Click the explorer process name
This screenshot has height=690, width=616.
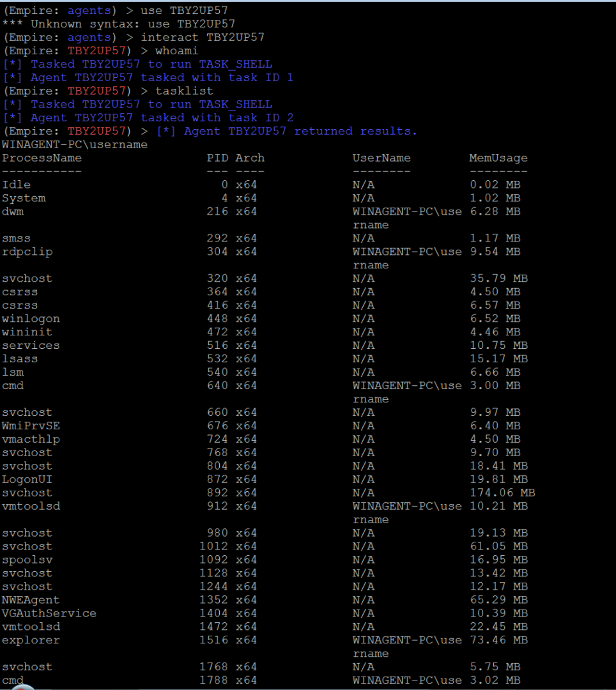(31, 640)
